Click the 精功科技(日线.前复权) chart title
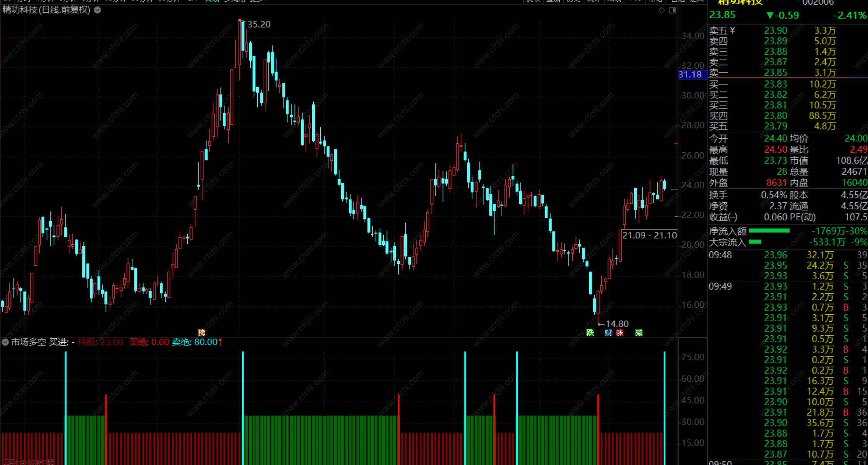The width and height of the screenshot is (868, 465). [x=46, y=10]
